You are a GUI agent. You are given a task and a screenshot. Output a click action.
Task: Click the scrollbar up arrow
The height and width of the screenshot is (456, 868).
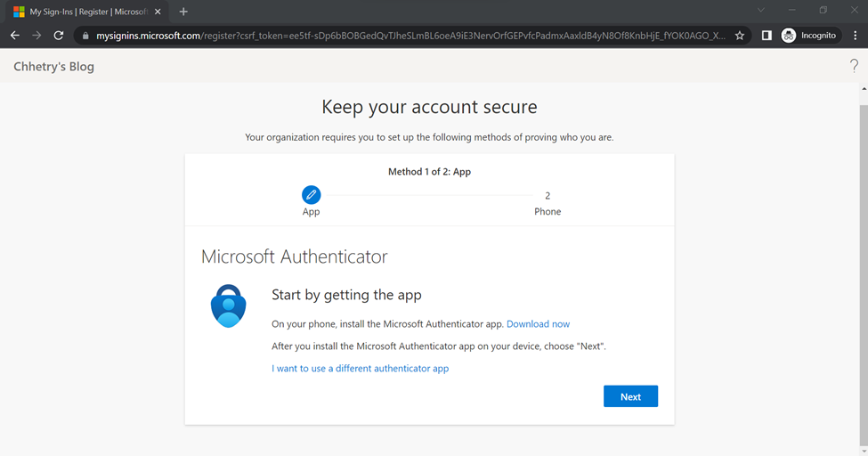click(x=864, y=89)
